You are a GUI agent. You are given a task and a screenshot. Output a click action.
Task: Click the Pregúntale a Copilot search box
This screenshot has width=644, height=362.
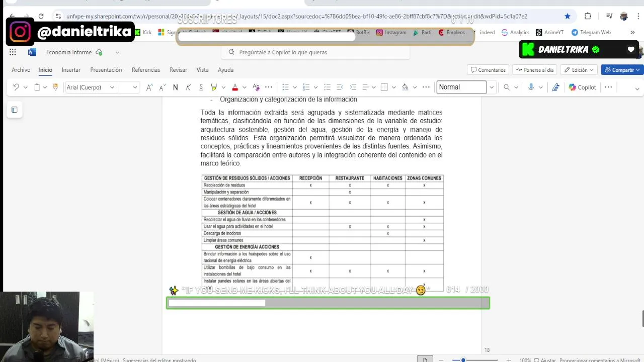coord(315,52)
